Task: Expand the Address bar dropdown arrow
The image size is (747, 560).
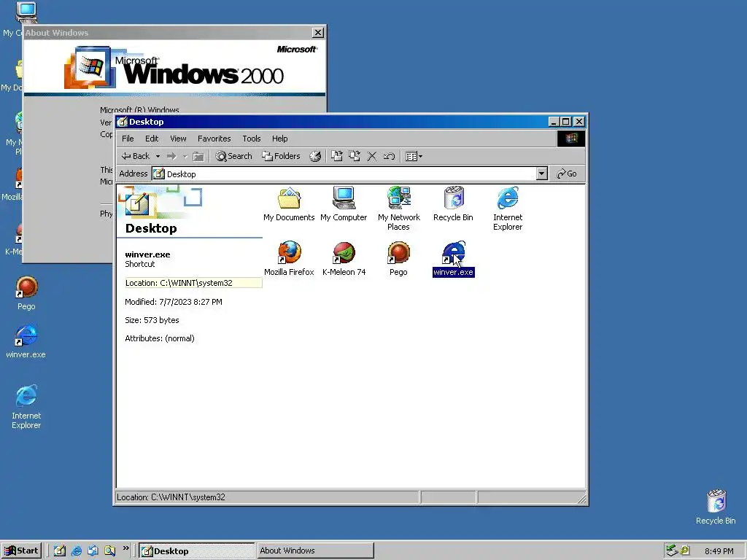Action: click(542, 174)
